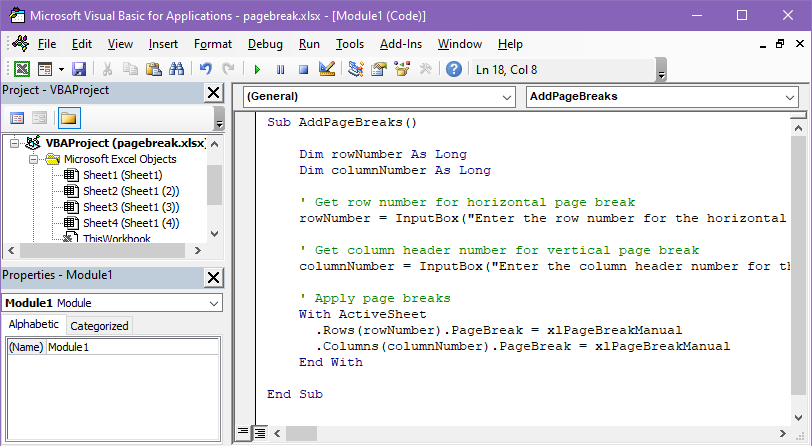812x446 pixels.
Task: Click the Paste clipboard icon
Action: pyautogui.click(x=153, y=69)
